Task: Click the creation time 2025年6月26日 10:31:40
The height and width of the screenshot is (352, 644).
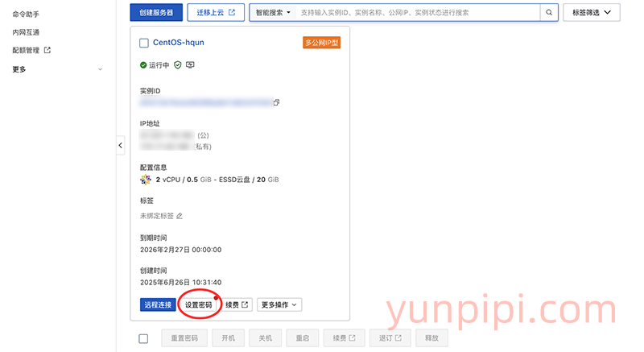Action: 180,282
